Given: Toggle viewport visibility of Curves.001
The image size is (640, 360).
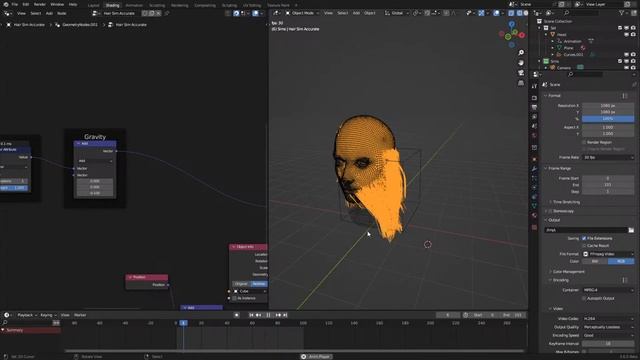Looking at the screenshot, I should point(627,54).
